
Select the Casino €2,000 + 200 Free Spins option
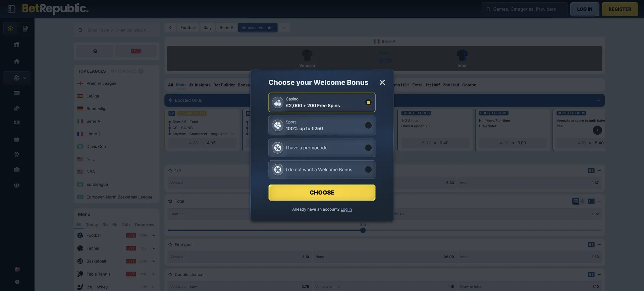(322, 102)
